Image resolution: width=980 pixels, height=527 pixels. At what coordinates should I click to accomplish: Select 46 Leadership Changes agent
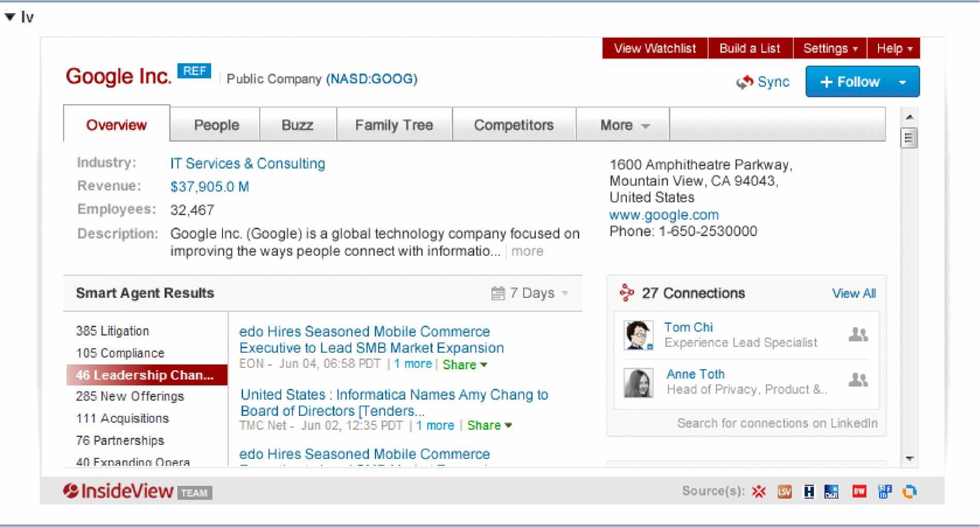[x=147, y=375]
